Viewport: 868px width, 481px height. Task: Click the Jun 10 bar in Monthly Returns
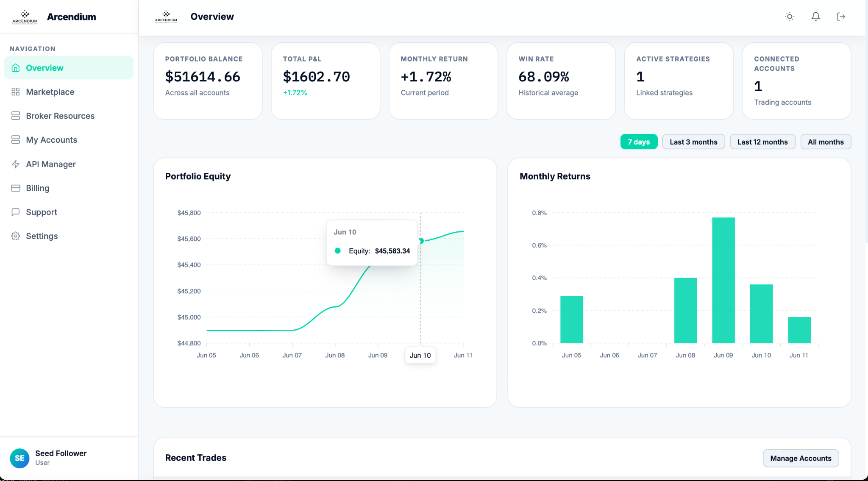761,314
